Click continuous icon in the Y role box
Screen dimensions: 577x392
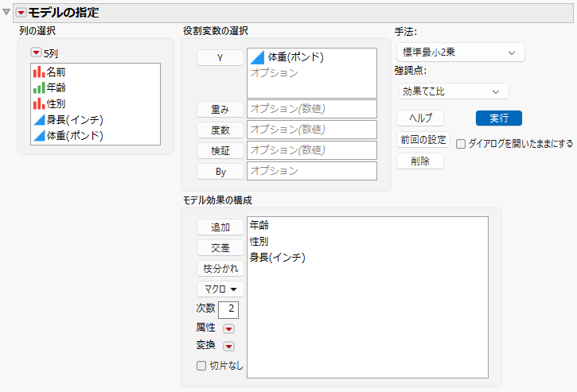(257, 57)
